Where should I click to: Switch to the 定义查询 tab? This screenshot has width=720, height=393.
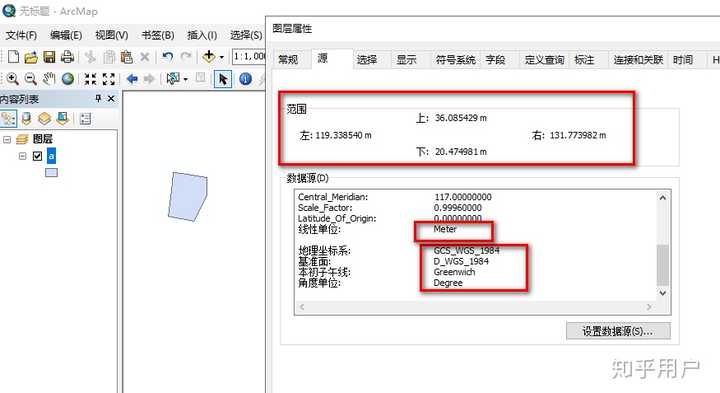coord(545,60)
